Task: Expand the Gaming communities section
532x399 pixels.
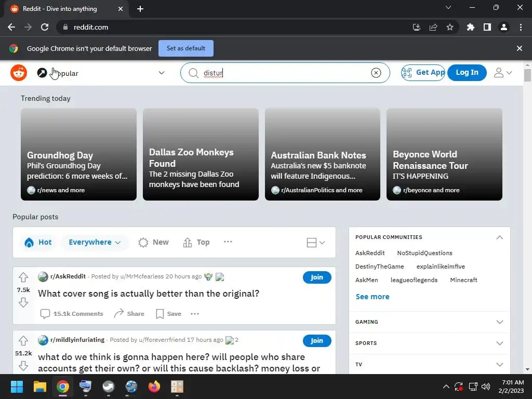Action: point(430,322)
